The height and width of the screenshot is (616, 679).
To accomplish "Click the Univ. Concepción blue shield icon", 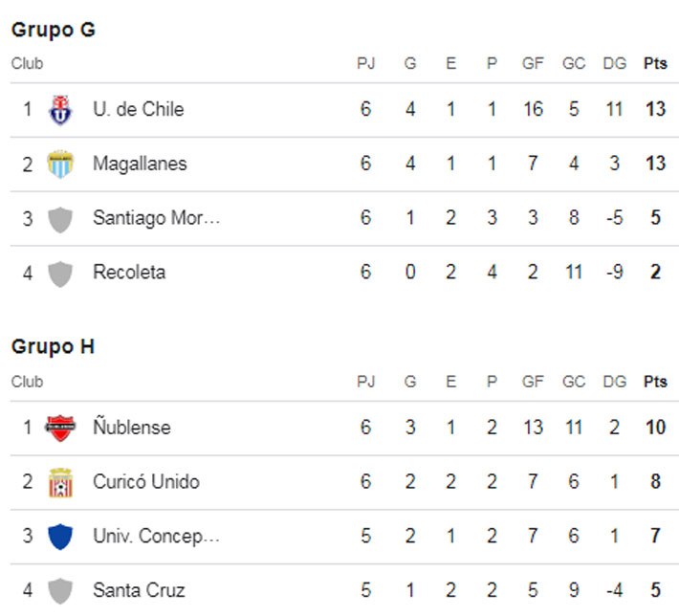I will tap(60, 537).
